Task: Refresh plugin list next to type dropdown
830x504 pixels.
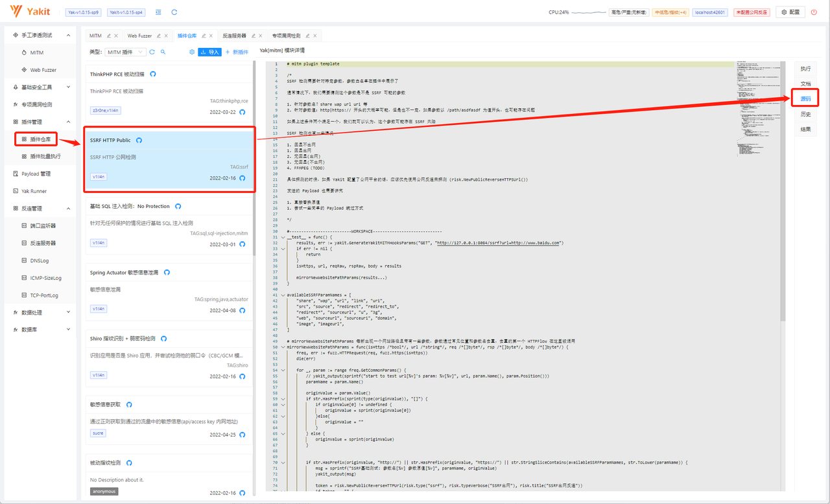Action: point(152,52)
